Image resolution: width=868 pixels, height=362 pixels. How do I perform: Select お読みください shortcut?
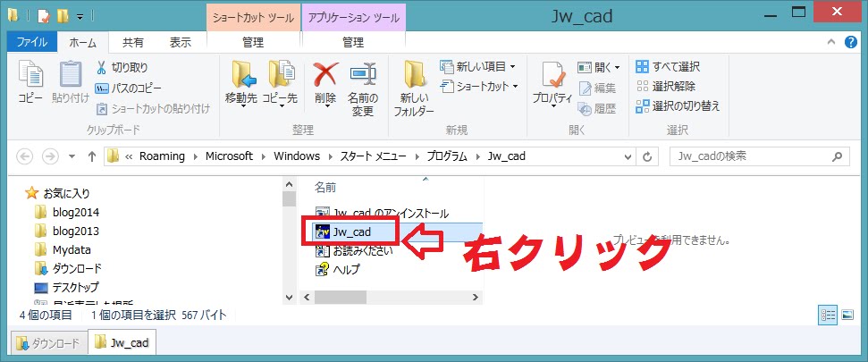(354, 251)
